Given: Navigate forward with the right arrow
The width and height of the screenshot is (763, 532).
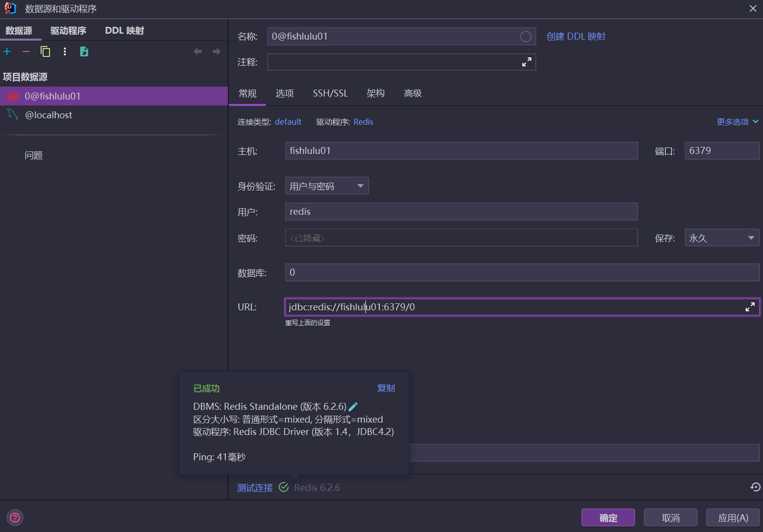Looking at the screenshot, I should pyautogui.click(x=216, y=51).
